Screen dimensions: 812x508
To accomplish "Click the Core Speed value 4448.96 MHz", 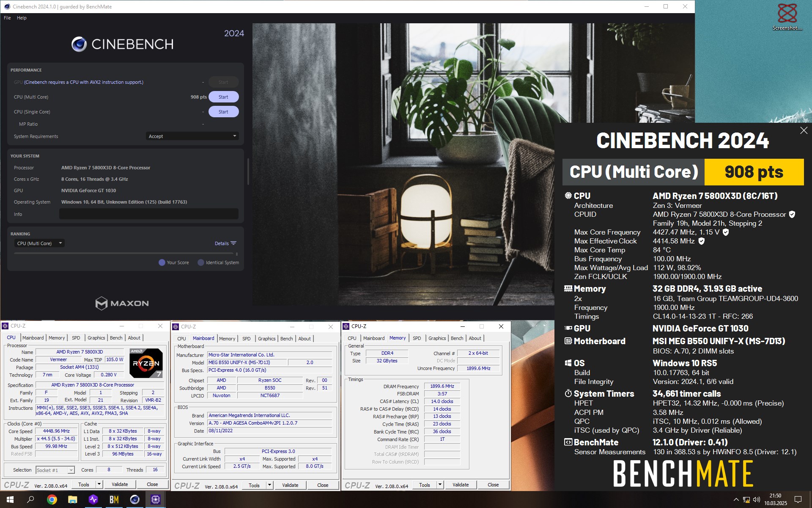I will pyautogui.click(x=56, y=431).
